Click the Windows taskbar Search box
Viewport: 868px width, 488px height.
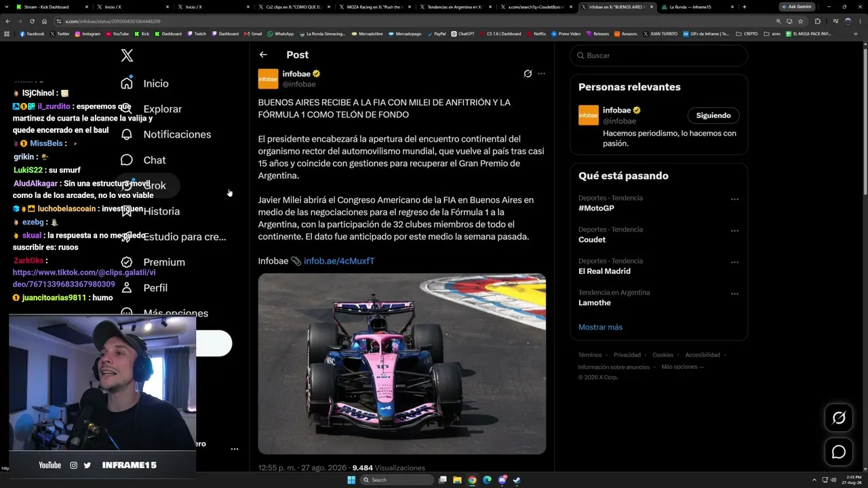396,480
